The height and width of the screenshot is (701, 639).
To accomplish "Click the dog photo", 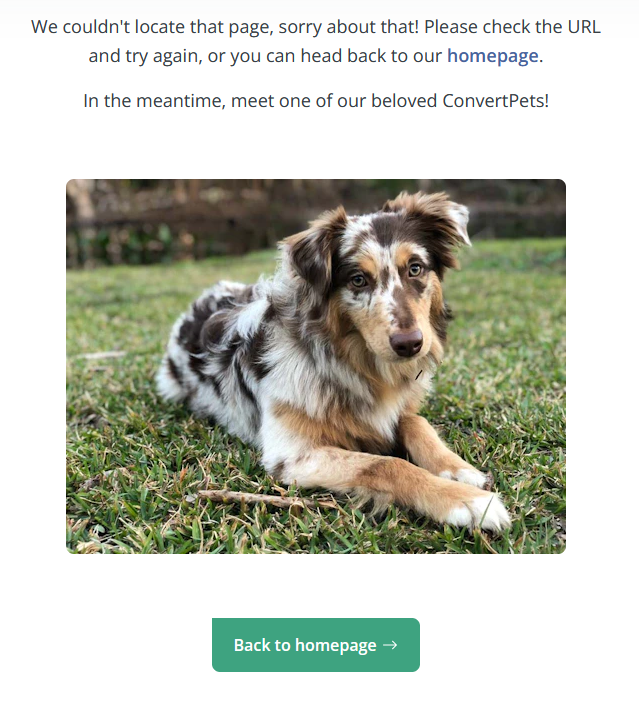I will click(316, 366).
